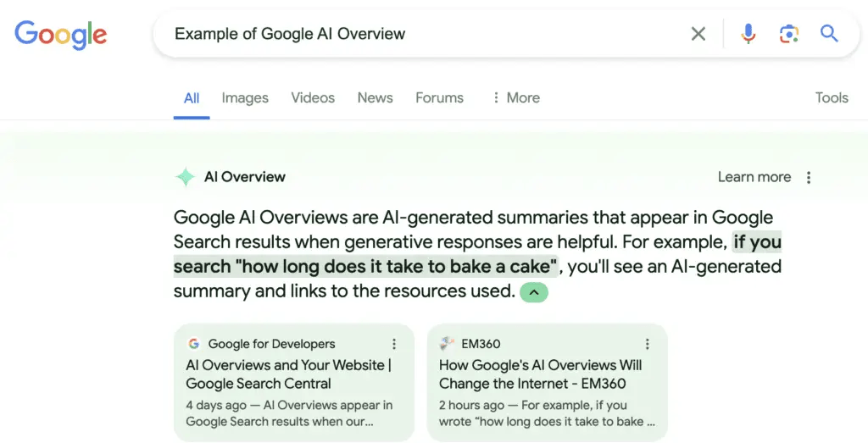This screenshot has height=443, width=868.
Task: Select the News tab
Action: tap(375, 97)
